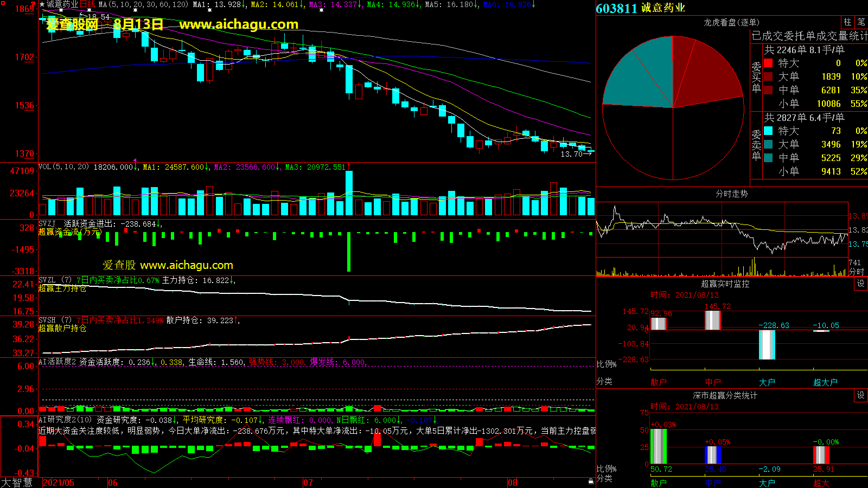Select the 大智慧 logo in bottom-left corner
The width and height of the screenshot is (868, 488).
17,483
